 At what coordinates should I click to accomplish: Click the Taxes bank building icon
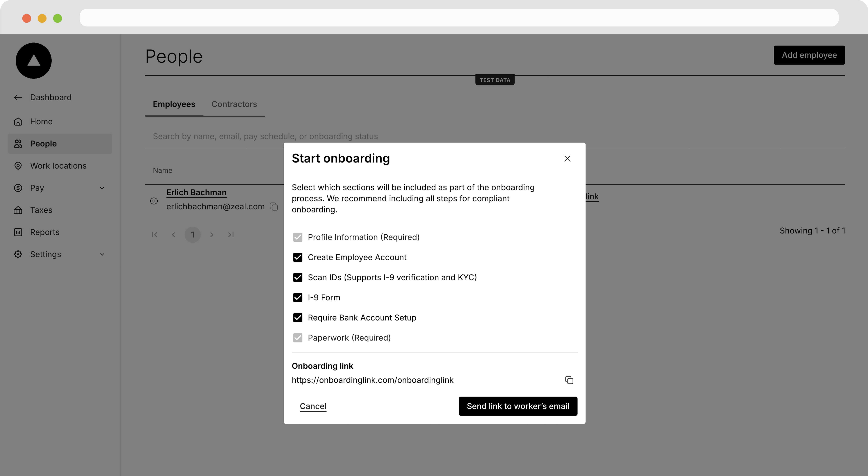[x=18, y=210]
